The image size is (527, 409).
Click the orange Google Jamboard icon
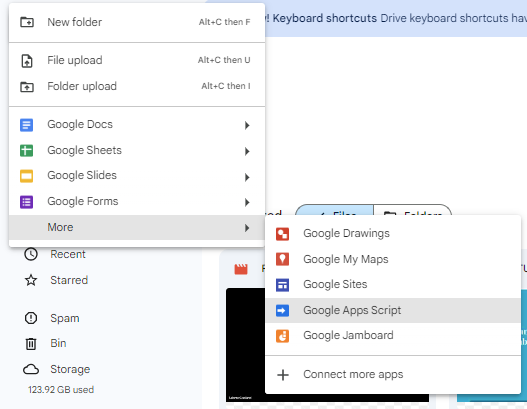pos(282,336)
